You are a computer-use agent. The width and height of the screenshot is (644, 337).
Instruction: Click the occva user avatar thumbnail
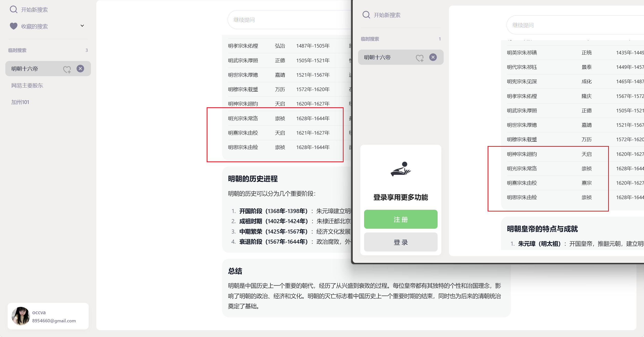20,316
